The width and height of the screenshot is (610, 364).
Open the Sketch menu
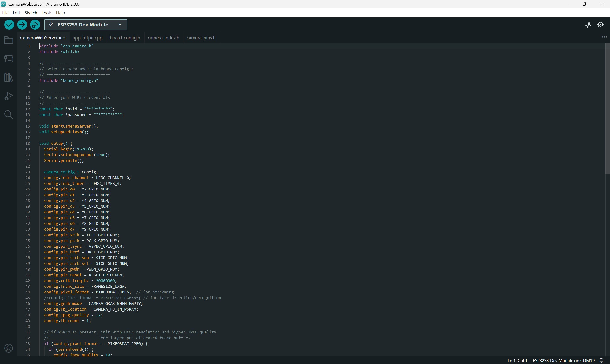[x=31, y=13]
